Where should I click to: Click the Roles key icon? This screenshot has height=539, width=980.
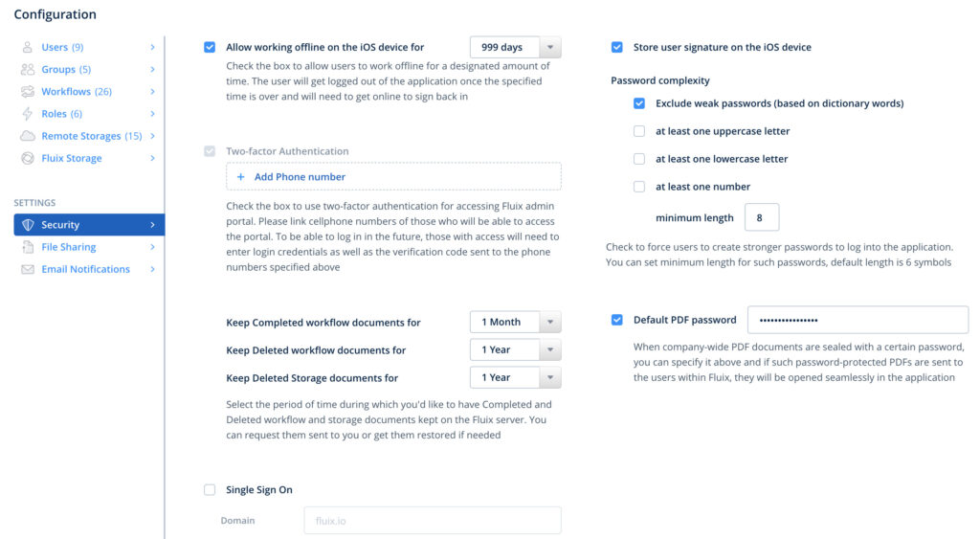pos(27,114)
